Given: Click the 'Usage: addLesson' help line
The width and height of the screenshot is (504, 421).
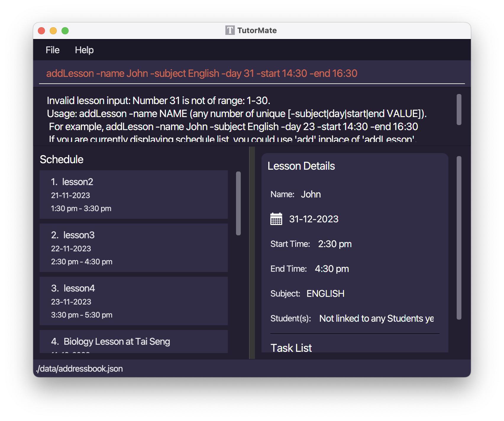Looking at the screenshot, I should (237, 114).
